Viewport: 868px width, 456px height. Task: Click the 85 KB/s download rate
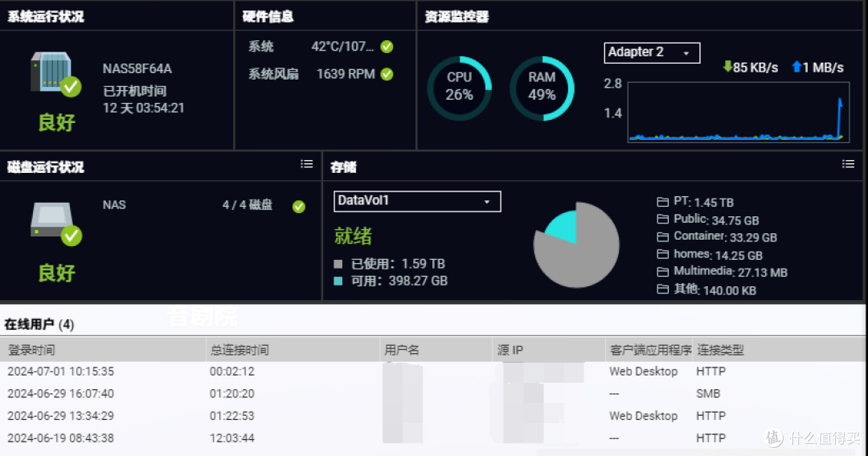pos(755,68)
